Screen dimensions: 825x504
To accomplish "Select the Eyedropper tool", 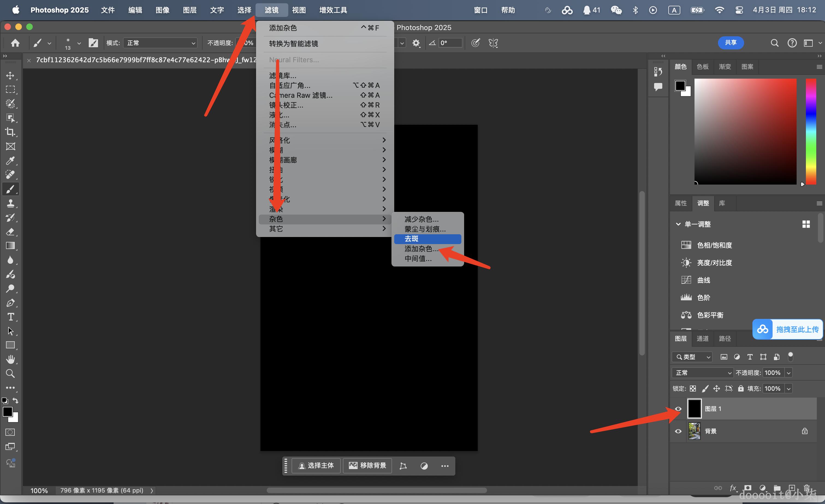I will 10,161.
